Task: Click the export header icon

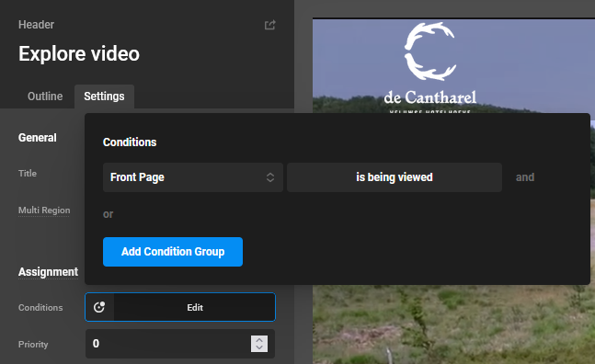Action: (269, 25)
